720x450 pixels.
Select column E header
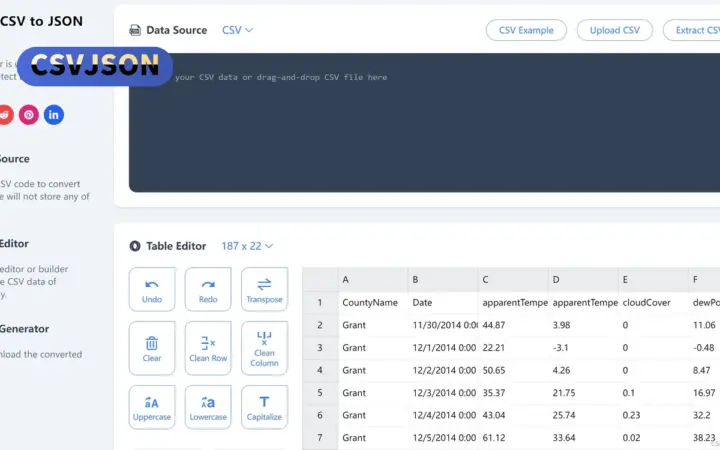point(654,280)
